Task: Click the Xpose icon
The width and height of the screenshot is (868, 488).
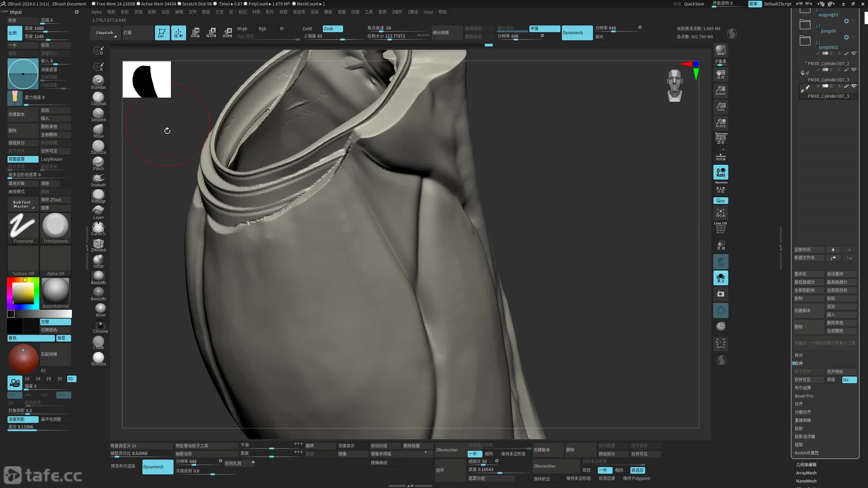Action: 721,343
